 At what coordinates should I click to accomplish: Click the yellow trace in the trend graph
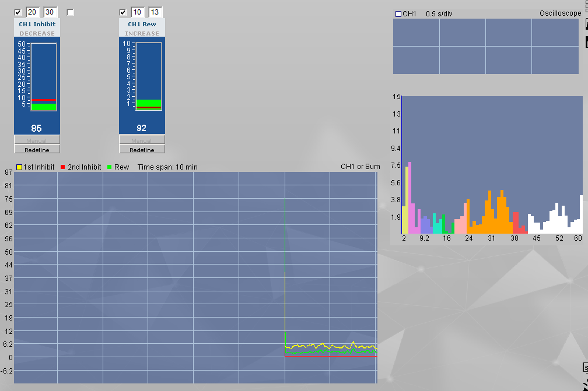[x=331, y=346]
